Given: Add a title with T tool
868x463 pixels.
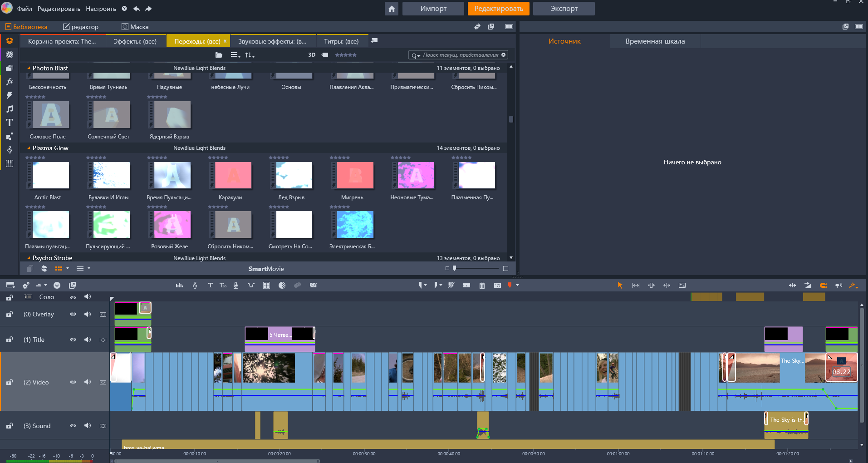Looking at the screenshot, I should (x=210, y=286).
